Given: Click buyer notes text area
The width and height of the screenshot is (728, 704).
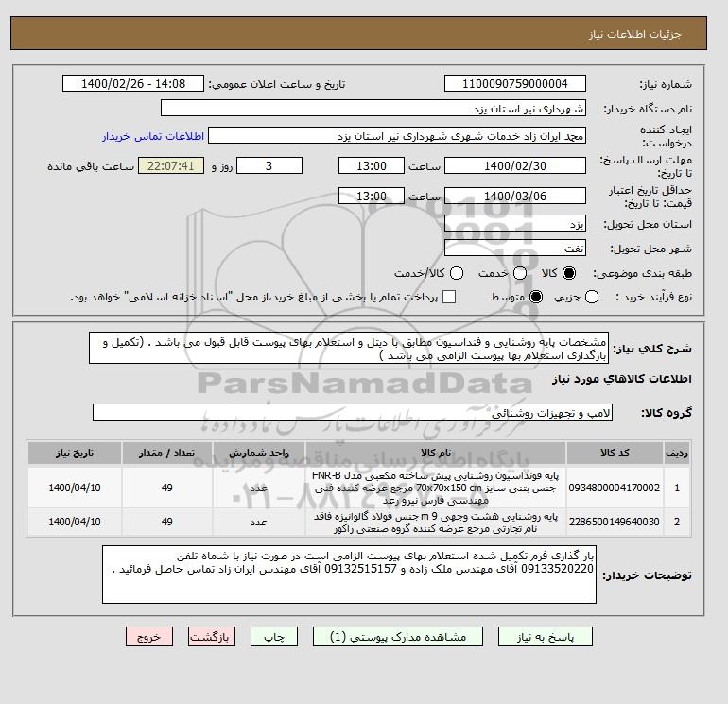Looking at the screenshot, I should 349,575.
